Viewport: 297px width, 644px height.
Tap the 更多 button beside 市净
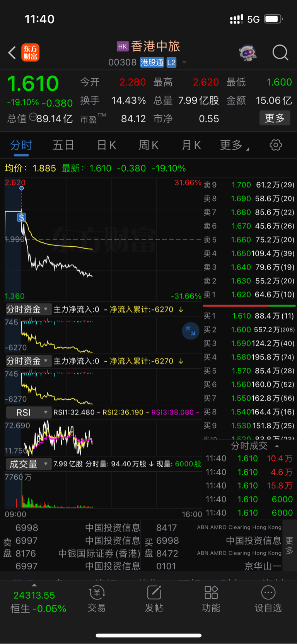(275, 118)
